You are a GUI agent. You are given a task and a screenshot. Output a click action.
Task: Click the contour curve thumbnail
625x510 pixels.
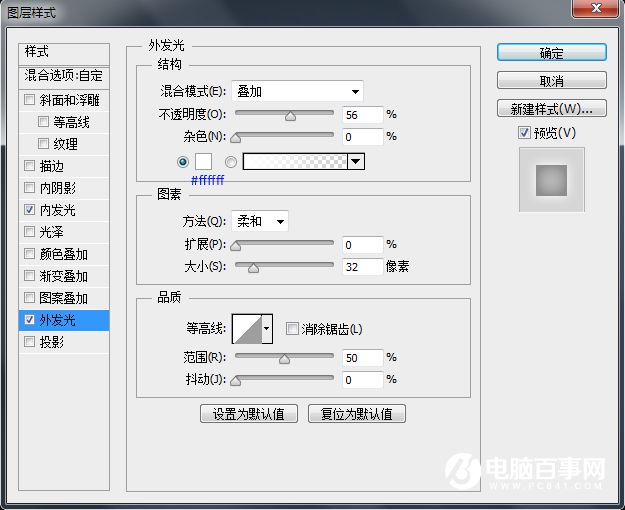click(247, 329)
